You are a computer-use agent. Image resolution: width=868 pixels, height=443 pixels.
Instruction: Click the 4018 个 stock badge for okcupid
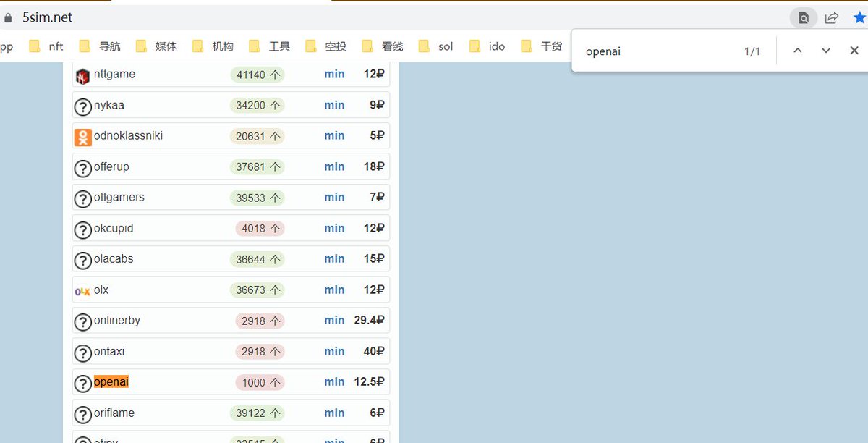[x=260, y=229]
